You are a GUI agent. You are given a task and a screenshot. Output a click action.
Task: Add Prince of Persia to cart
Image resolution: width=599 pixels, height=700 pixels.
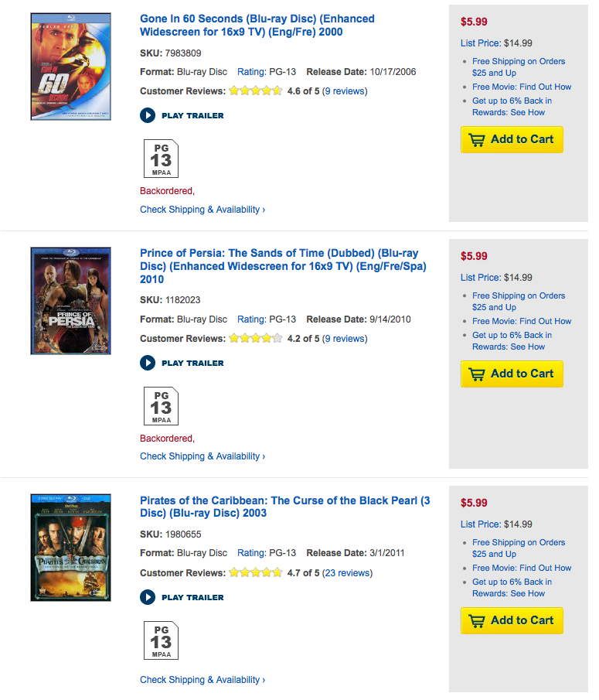pos(512,374)
